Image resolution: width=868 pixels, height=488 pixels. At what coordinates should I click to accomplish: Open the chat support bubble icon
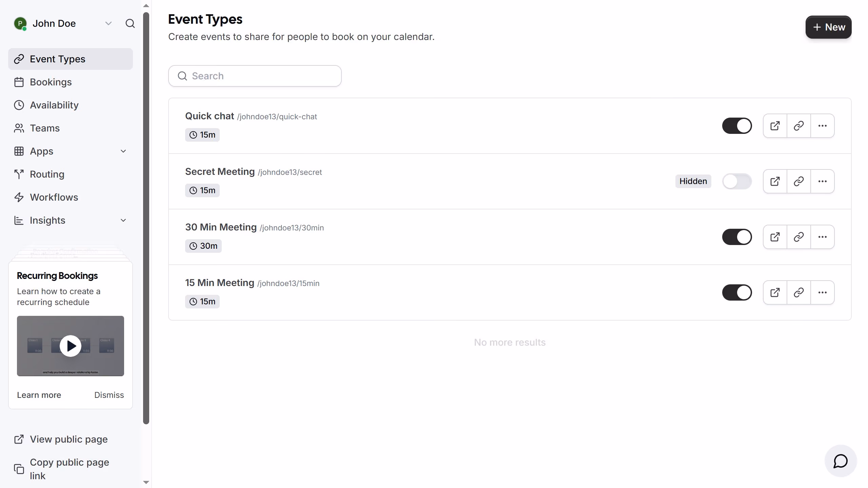click(x=841, y=461)
